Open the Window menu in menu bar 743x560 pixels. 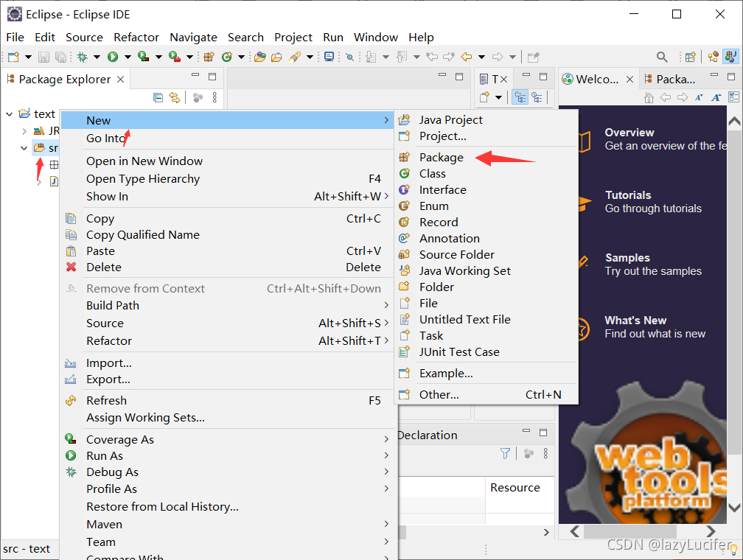click(376, 37)
